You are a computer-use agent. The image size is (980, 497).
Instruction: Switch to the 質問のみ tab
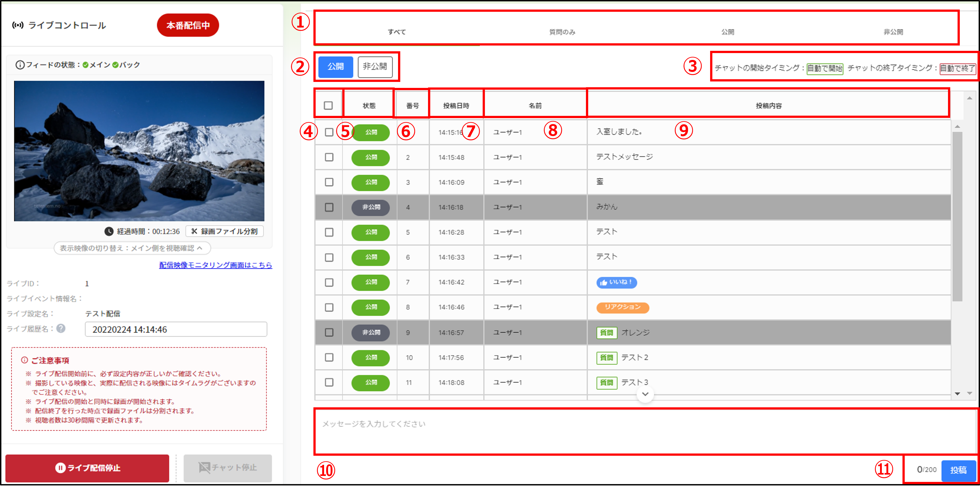click(562, 32)
